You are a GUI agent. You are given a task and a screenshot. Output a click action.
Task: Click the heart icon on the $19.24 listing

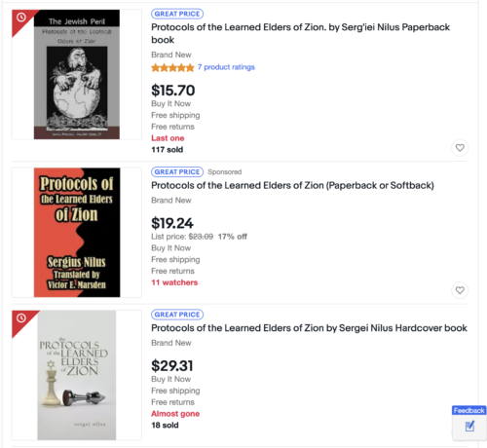pos(460,290)
